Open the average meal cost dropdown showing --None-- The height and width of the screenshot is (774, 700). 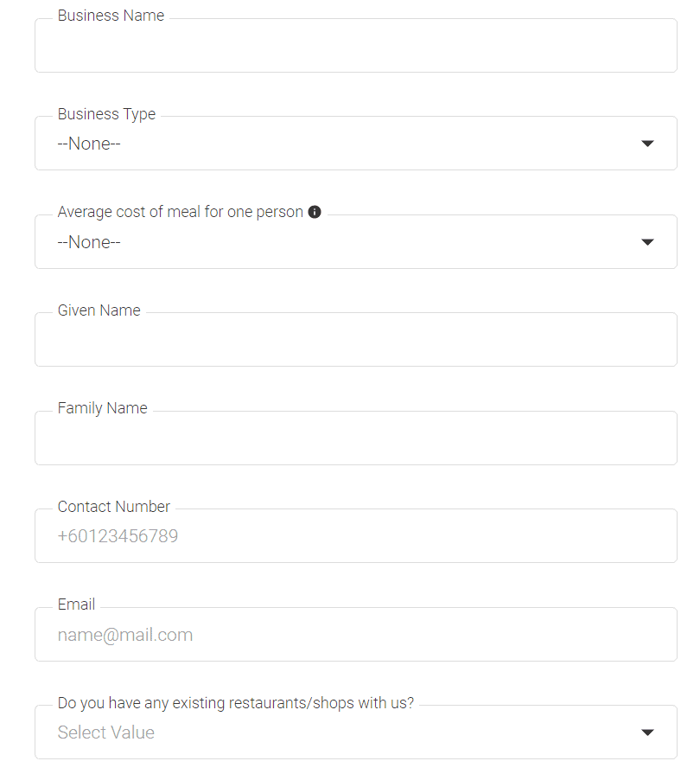356,242
